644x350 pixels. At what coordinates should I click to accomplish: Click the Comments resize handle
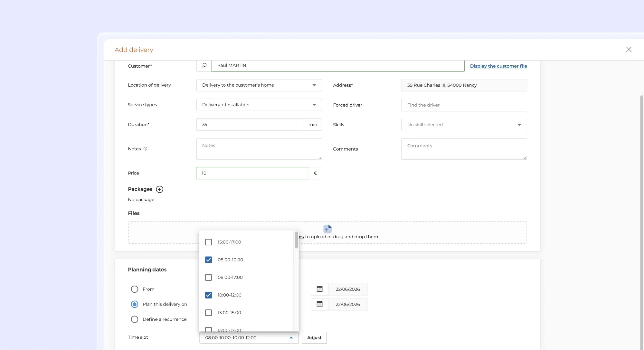tap(525, 158)
